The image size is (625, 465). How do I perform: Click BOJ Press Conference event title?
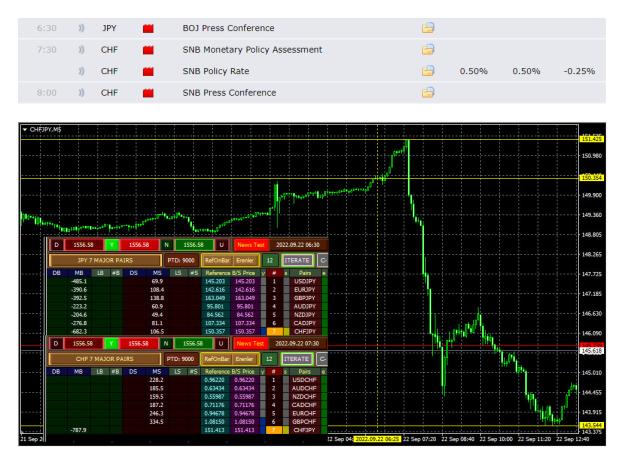pyautogui.click(x=228, y=28)
